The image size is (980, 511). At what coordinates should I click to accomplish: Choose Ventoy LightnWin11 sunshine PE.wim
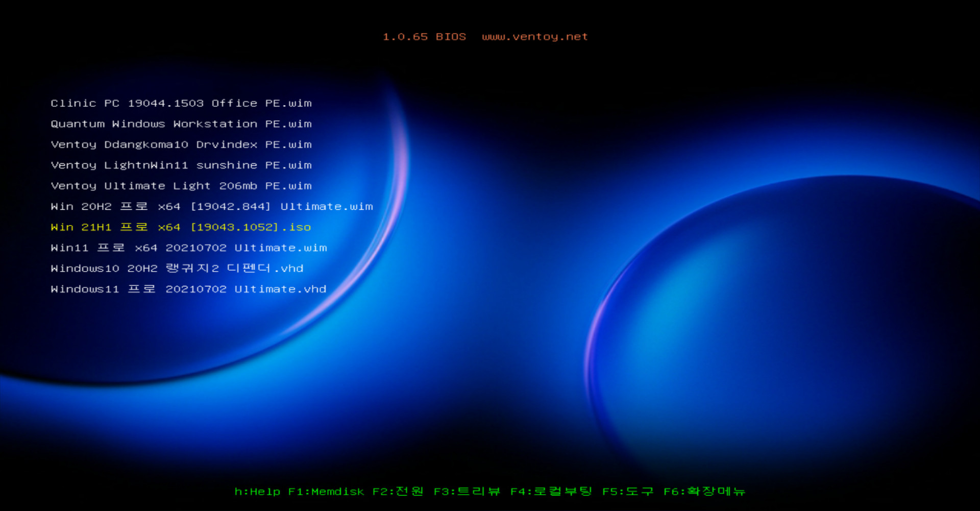(181, 165)
